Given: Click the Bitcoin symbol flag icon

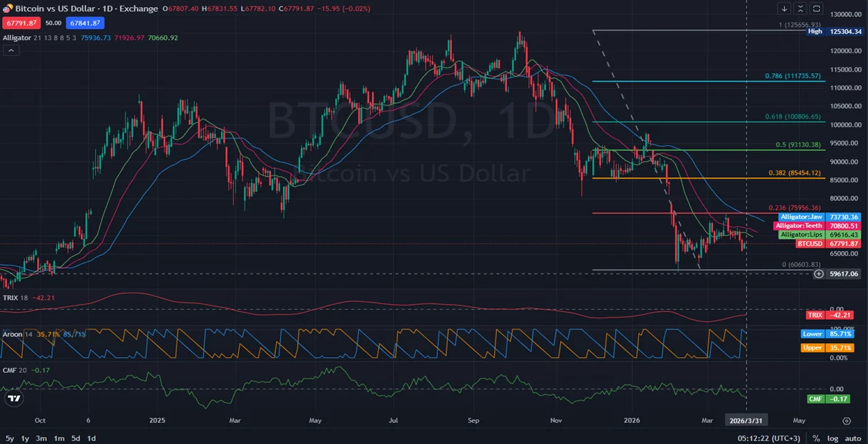Looking at the screenshot, I should 8,9.
